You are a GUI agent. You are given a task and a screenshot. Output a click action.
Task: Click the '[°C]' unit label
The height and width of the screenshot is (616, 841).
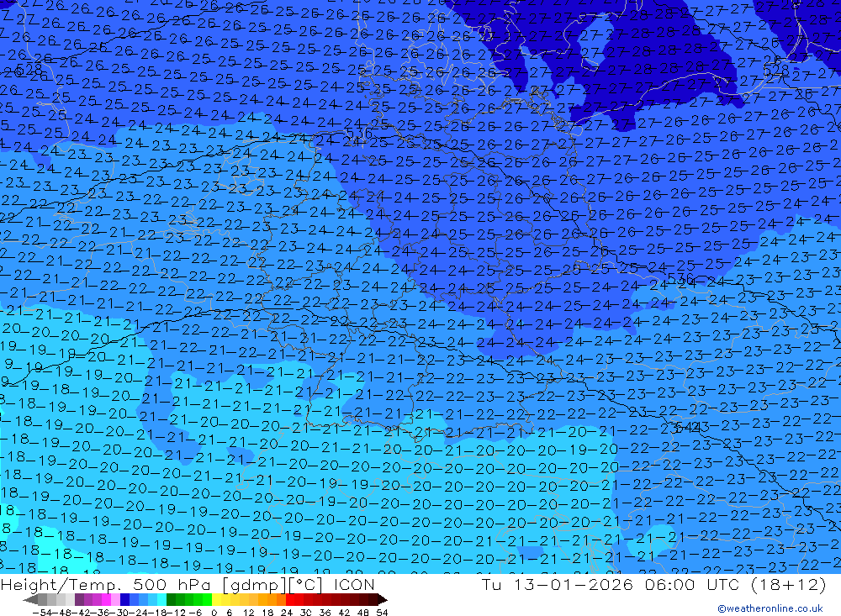point(307,585)
